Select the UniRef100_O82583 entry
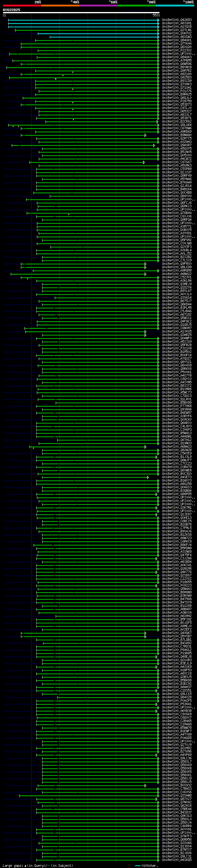The height and width of the screenshot is (868, 197). coord(177,78)
